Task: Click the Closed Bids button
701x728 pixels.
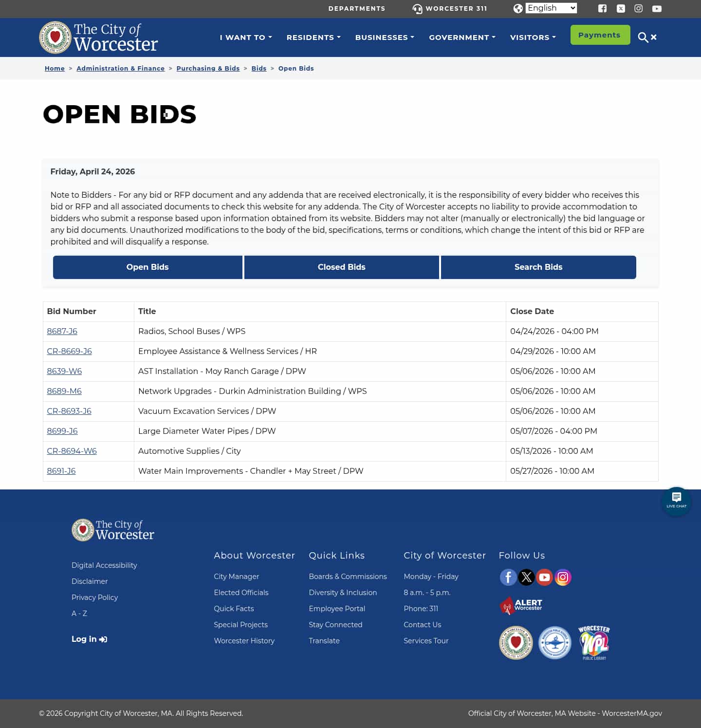Action: coord(341,267)
